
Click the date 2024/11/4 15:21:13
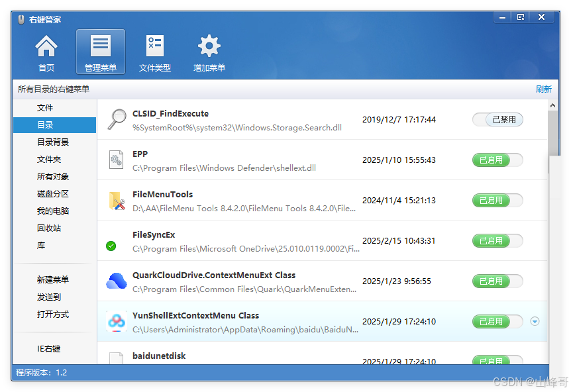399,201
